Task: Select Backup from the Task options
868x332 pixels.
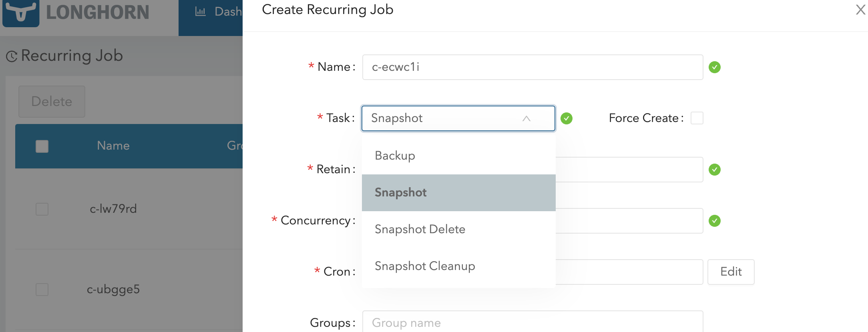Action: point(395,156)
